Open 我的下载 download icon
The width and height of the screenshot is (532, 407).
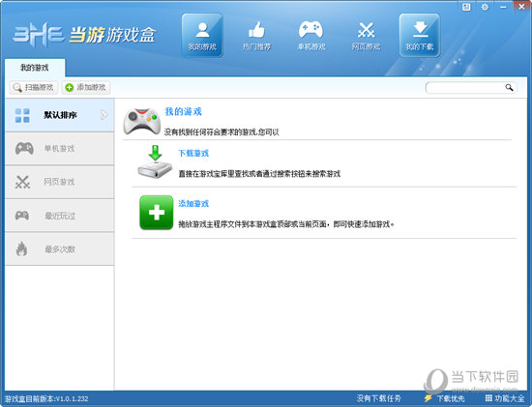(x=420, y=35)
